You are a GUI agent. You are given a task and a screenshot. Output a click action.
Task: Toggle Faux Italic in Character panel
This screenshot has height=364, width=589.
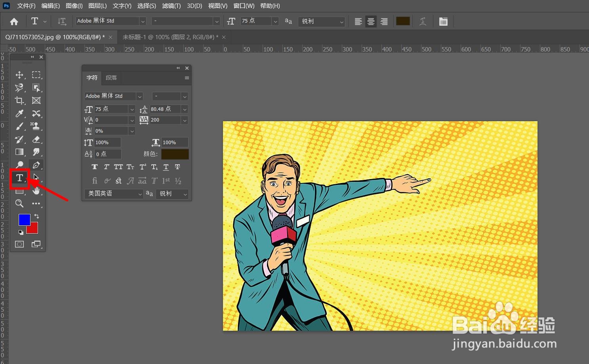(x=107, y=167)
